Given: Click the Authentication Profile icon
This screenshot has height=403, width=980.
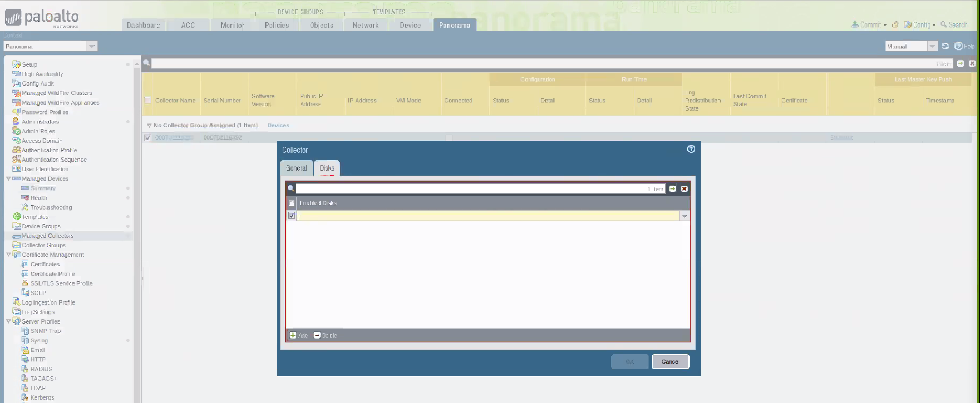Looking at the screenshot, I should [16, 150].
